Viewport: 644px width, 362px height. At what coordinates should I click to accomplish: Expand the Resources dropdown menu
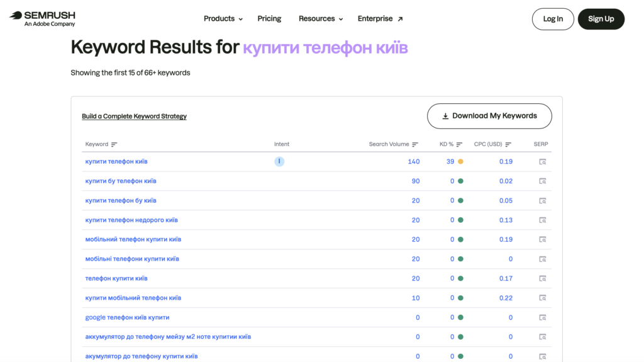tap(320, 18)
